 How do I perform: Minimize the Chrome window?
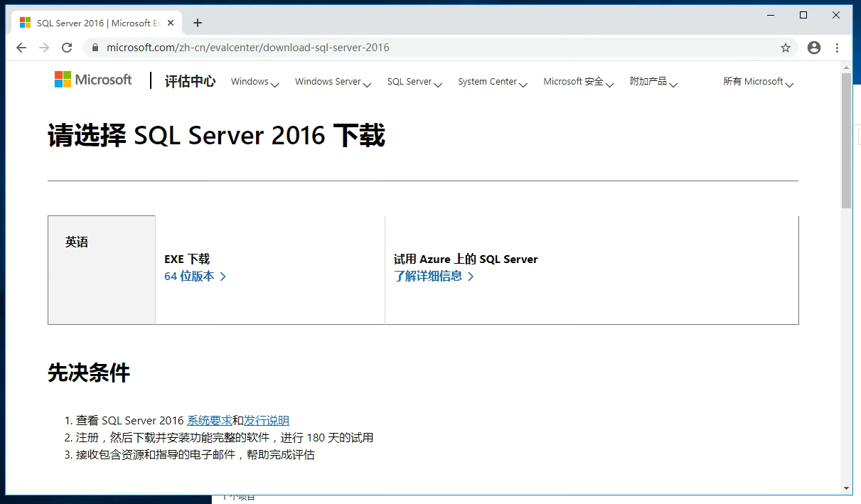click(771, 14)
